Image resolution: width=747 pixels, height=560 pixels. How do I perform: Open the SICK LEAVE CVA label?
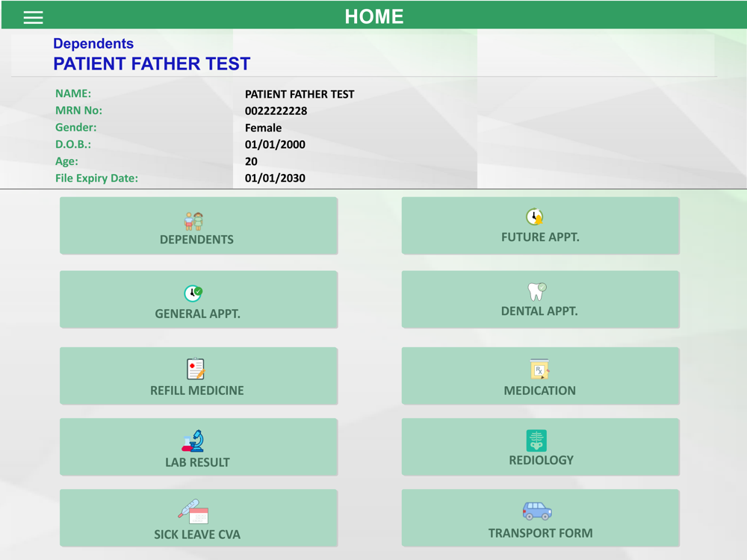click(197, 535)
